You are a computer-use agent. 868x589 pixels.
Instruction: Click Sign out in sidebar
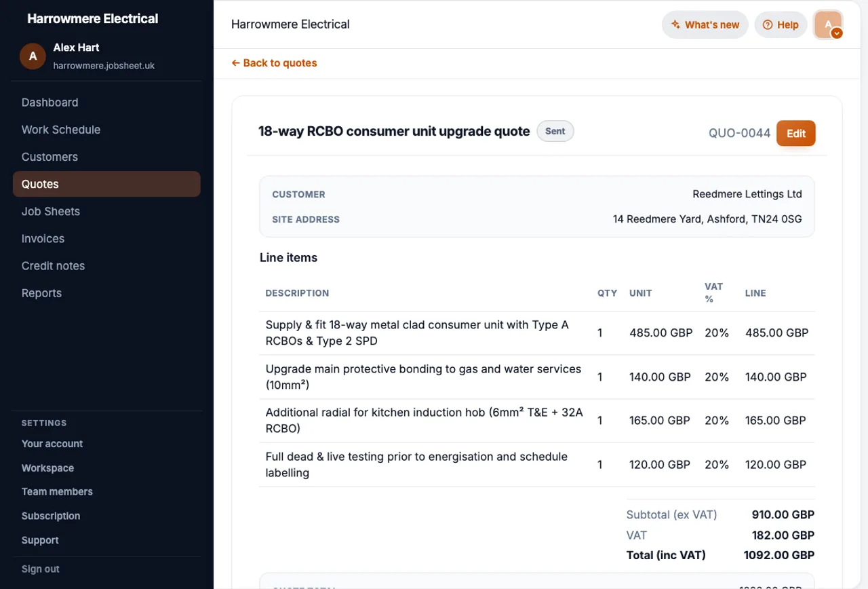click(x=41, y=569)
